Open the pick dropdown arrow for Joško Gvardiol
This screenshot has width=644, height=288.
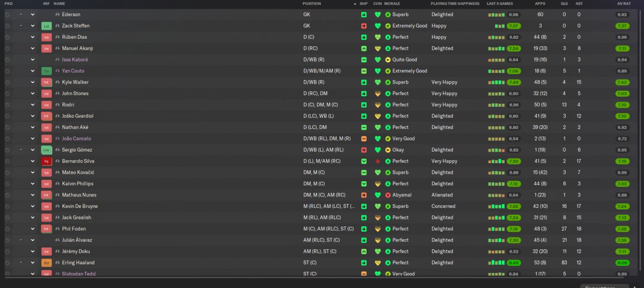[33, 116]
